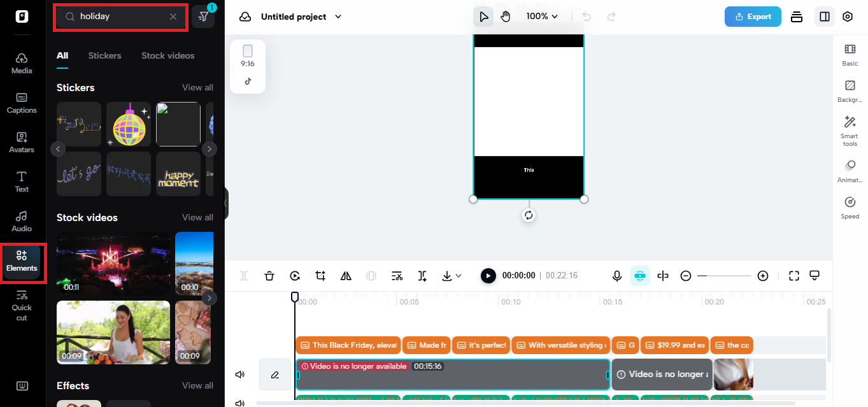Mute the main video track
The image size is (868, 407).
point(240,375)
